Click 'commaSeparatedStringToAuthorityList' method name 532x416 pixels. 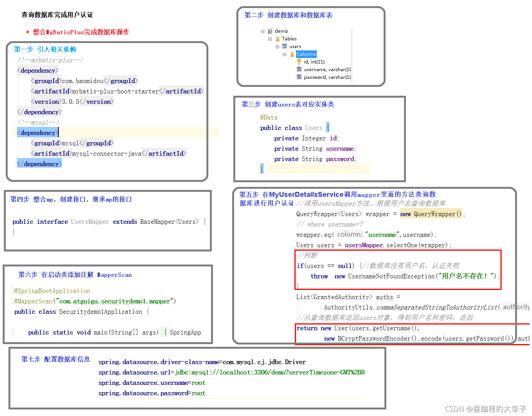pos(437,308)
